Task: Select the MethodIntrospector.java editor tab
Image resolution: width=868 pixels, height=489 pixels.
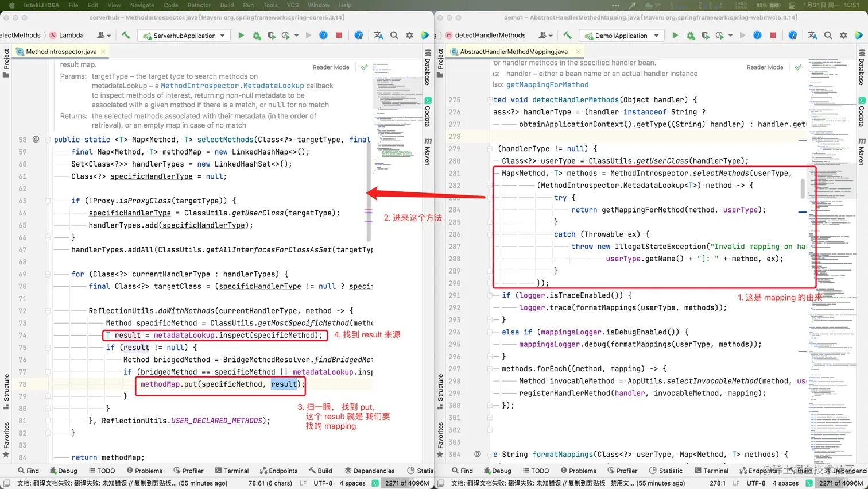Action: pyautogui.click(x=61, y=52)
